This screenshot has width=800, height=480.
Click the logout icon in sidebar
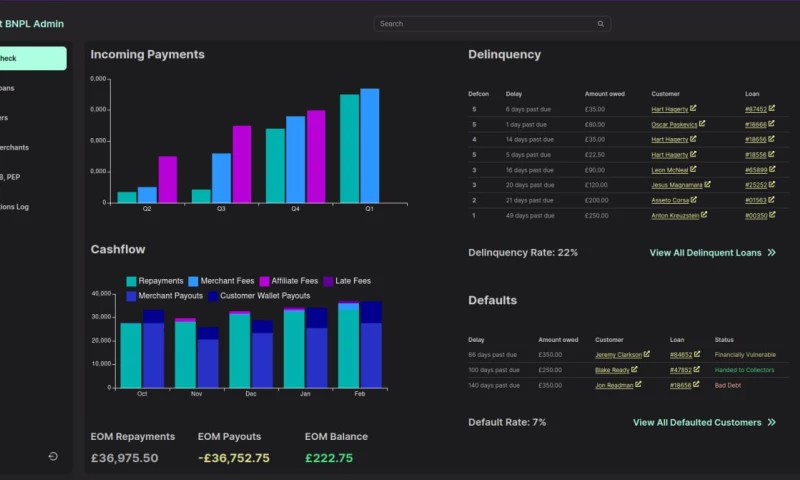pos(53,457)
